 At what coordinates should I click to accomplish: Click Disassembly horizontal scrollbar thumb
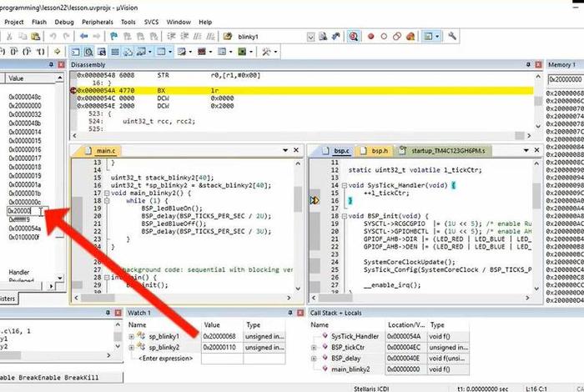click(x=519, y=135)
